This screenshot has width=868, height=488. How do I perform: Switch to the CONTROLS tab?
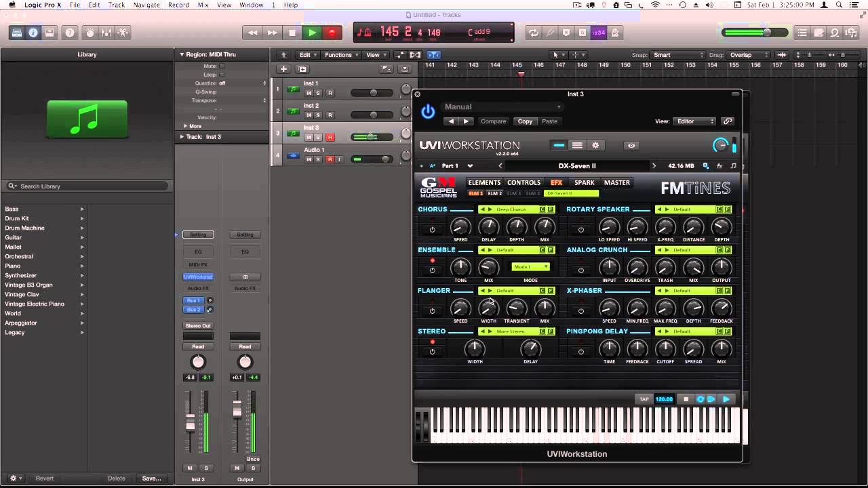pyautogui.click(x=524, y=182)
